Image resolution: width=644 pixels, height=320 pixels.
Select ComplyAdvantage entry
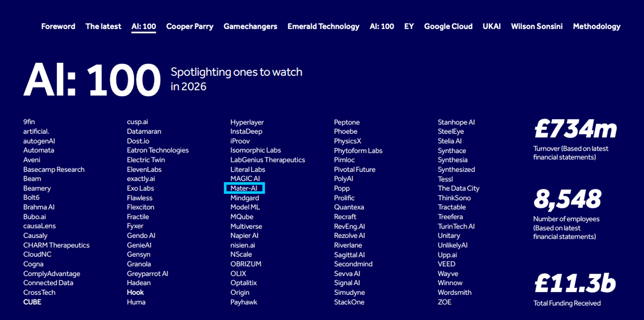click(x=52, y=274)
